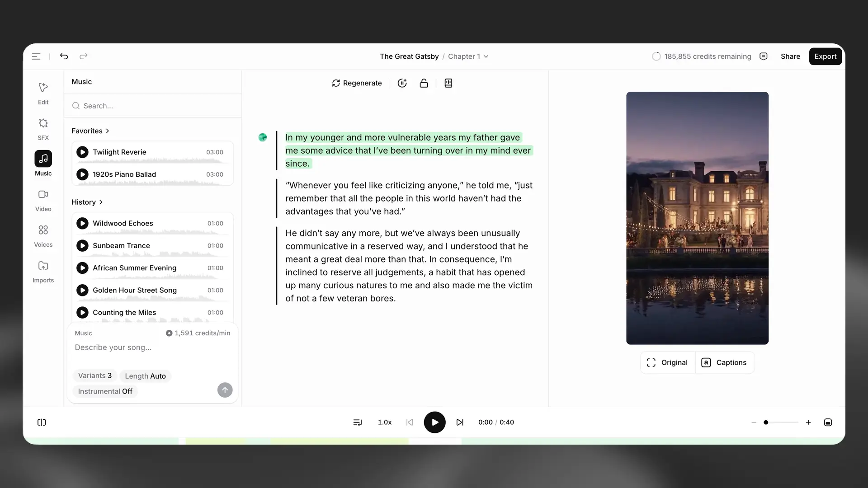Toggle Captions on the preview
This screenshot has height=488, width=868.
tap(724, 362)
